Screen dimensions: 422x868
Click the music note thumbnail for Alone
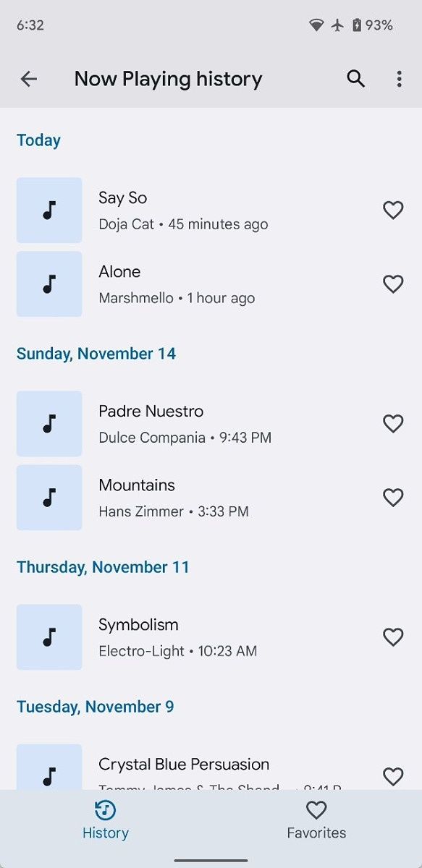[x=48, y=284]
